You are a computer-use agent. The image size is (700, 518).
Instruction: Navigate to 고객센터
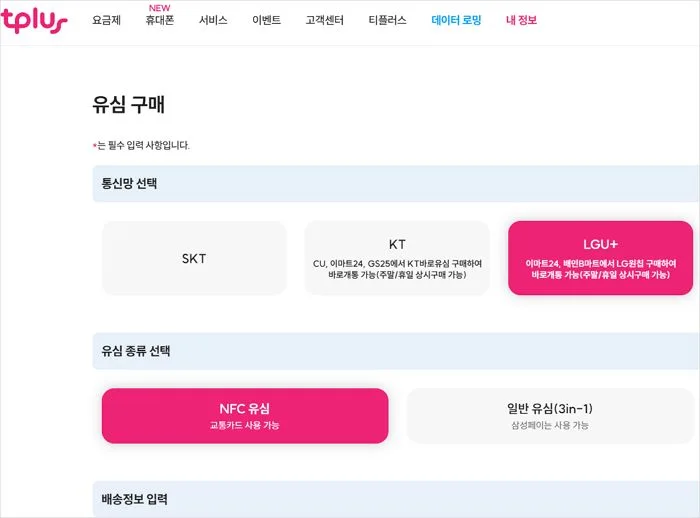tap(324, 20)
